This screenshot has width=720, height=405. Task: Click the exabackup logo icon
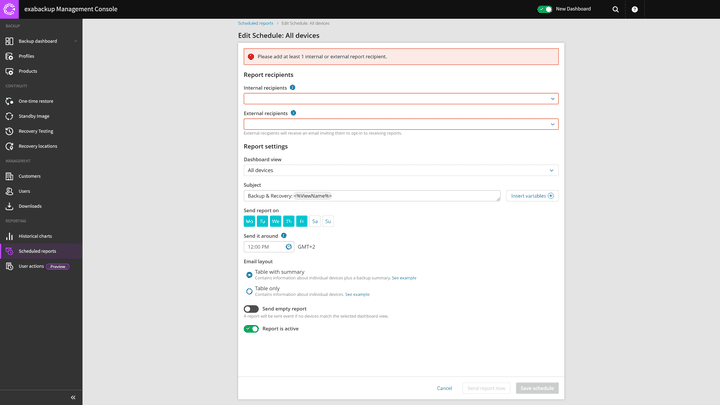11,9
